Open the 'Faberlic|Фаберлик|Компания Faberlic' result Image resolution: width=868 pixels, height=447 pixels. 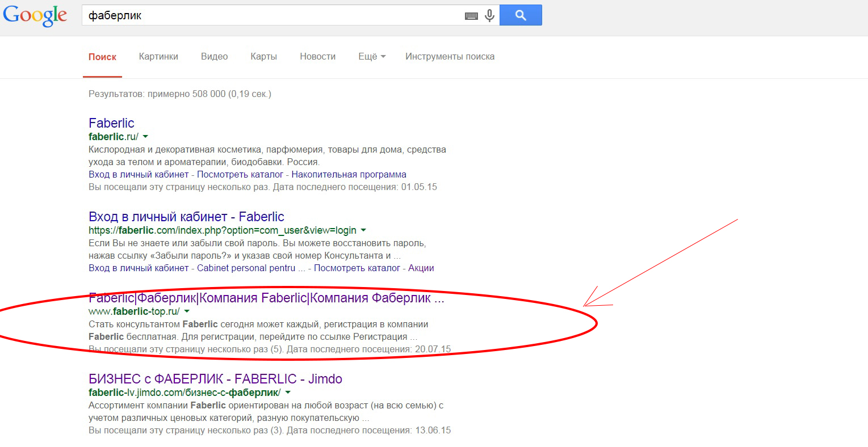(x=266, y=298)
